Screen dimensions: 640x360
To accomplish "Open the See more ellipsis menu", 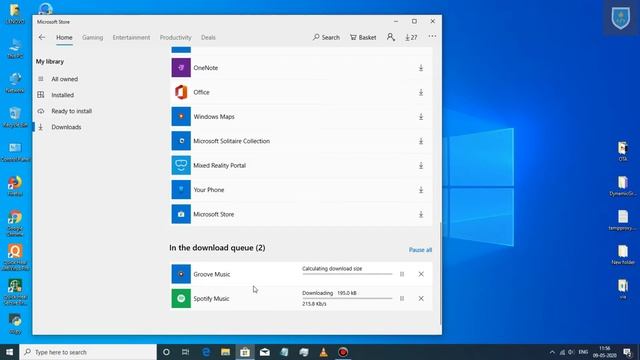I will (432, 36).
